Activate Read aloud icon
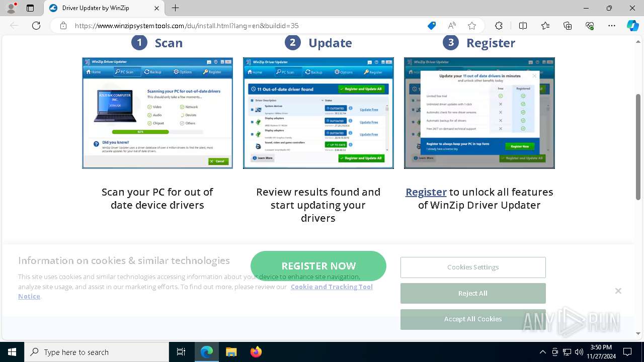 [452, 26]
